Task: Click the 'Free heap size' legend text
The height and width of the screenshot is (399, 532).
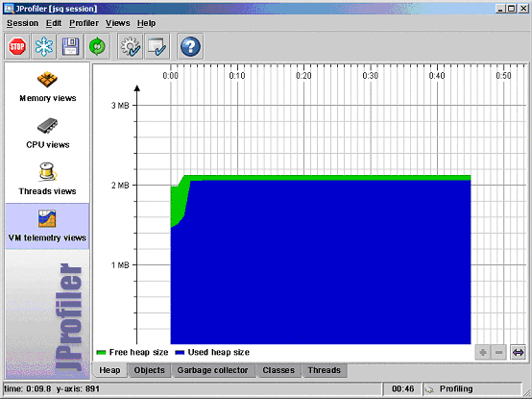Action: pos(138,353)
